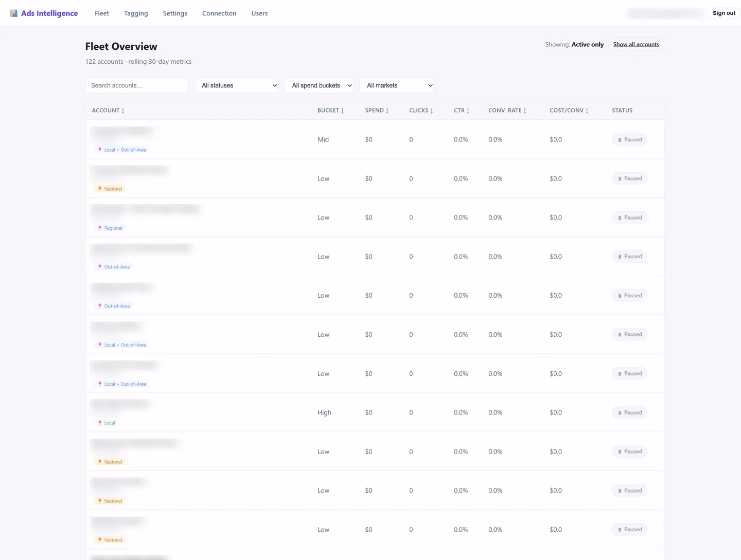Click the pause icon in the Mid bucket row

620,139
